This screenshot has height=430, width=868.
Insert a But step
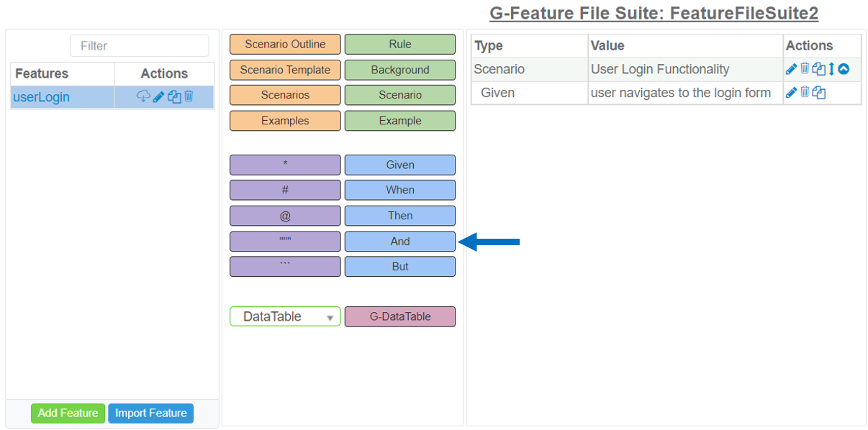(x=400, y=266)
